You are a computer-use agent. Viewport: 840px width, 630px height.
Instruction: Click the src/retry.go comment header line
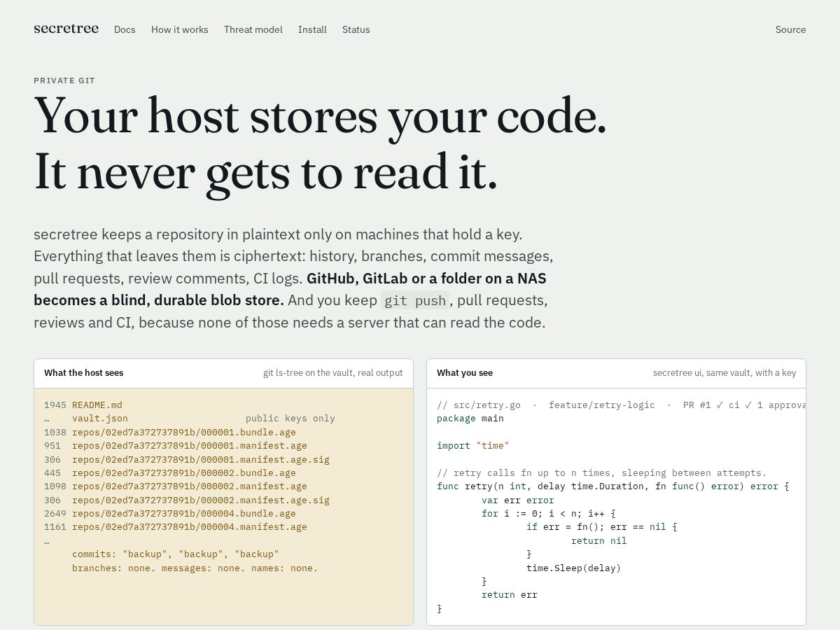tap(621, 405)
